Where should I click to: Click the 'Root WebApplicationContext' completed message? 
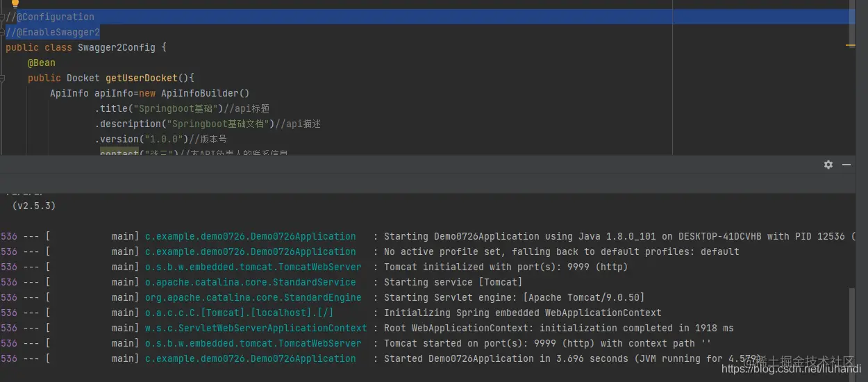click(558, 328)
